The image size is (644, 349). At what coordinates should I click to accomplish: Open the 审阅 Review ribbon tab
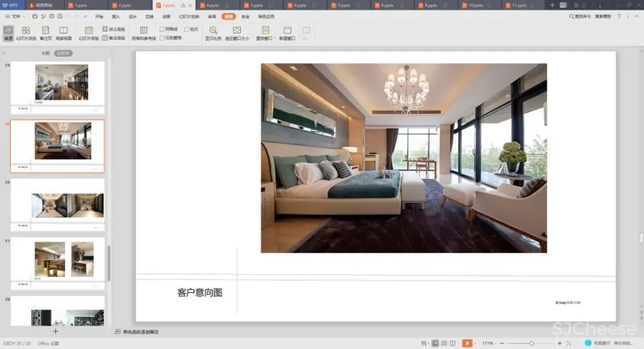click(212, 17)
